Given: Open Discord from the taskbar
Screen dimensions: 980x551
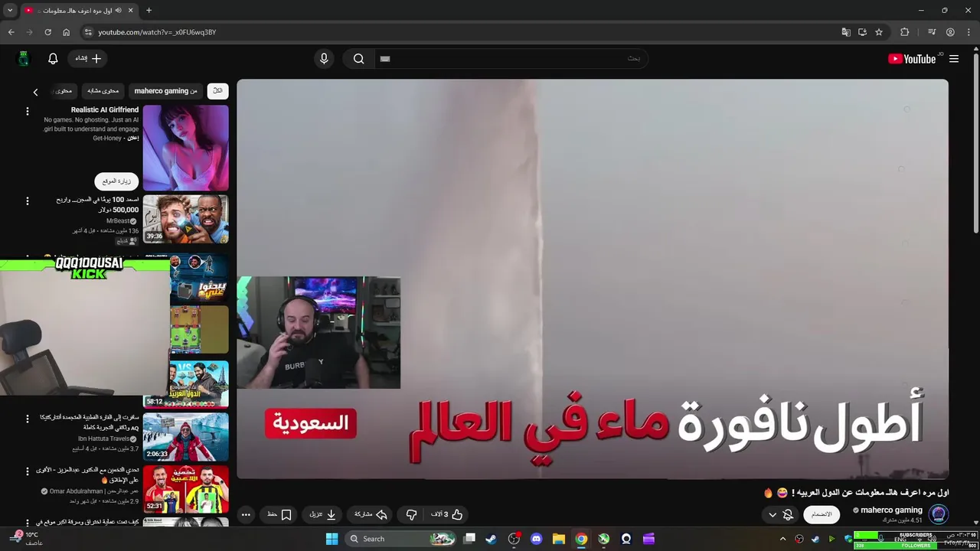Looking at the screenshot, I should click(x=536, y=539).
